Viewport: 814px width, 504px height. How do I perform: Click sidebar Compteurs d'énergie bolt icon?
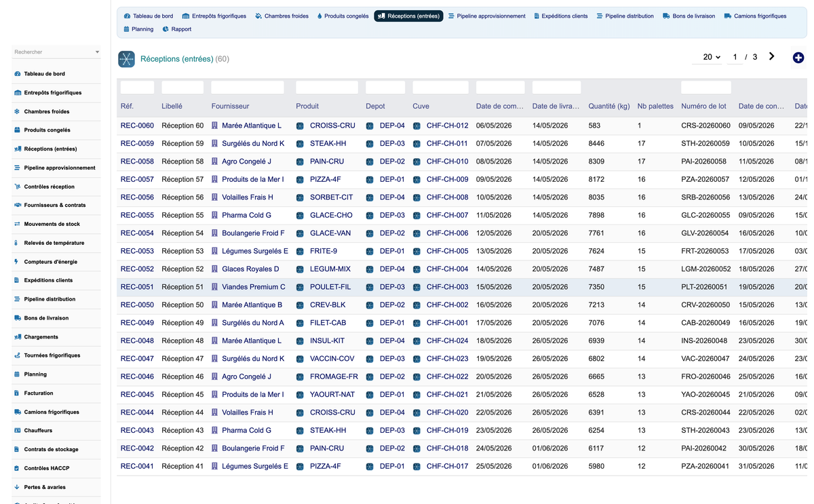click(x=17, y=262)
